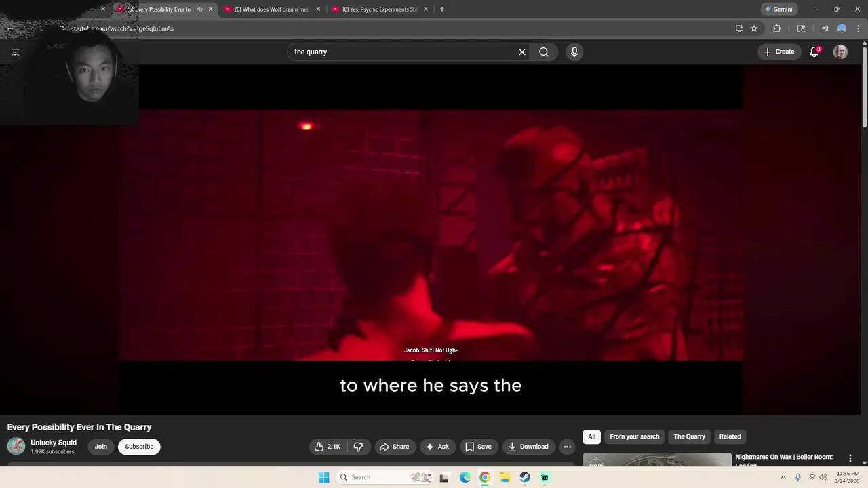Show hidden system tray icons
The width and height of the screenshot is (868, 488).
click(x=783, y=477)
